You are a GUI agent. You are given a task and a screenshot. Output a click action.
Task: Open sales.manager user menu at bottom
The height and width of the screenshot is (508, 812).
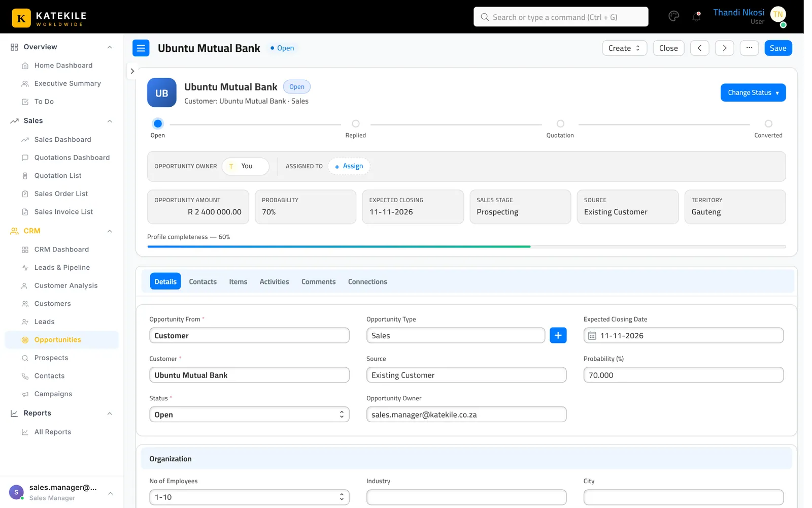[x=61, y=492]
